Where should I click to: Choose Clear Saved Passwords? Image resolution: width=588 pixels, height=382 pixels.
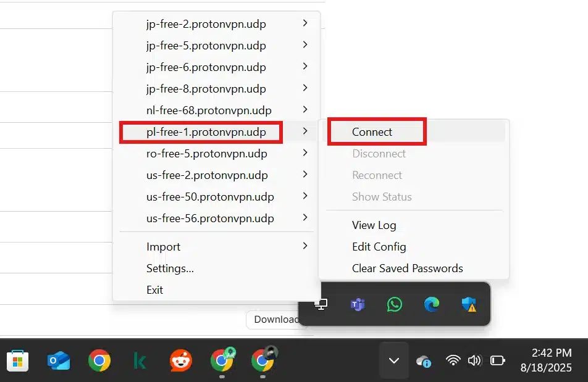(x=414, y=268)
